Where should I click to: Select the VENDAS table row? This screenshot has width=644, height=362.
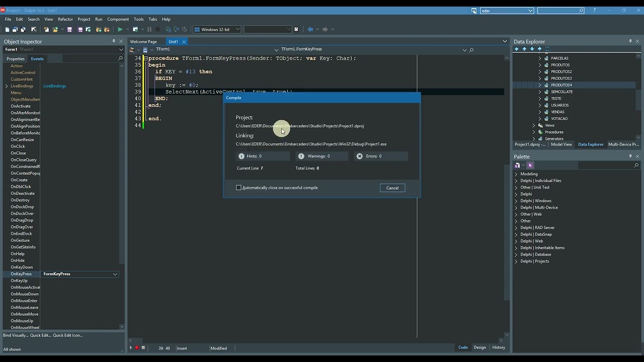point(557,112)
